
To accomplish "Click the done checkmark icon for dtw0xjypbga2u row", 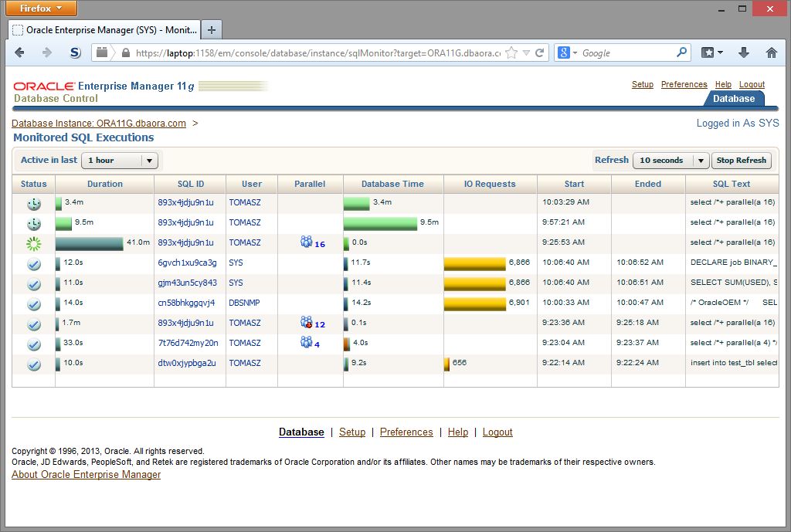I will [34, 364].
